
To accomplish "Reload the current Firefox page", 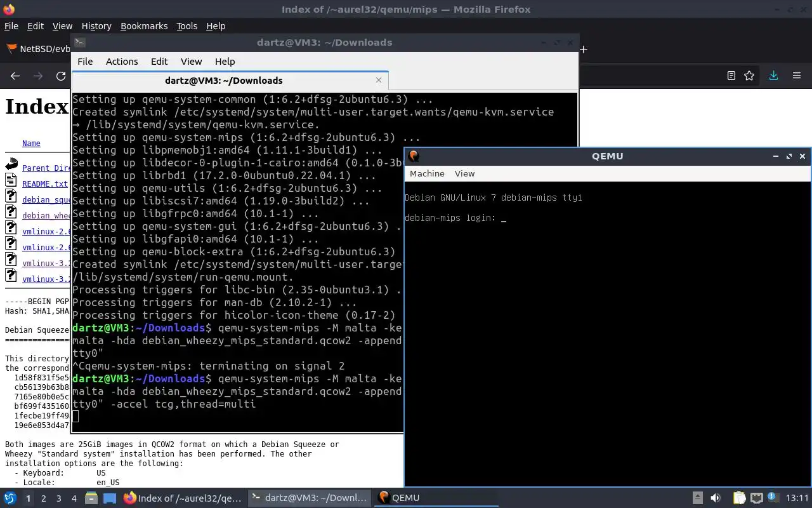I will pyautogui.click(x=61, y=76).
